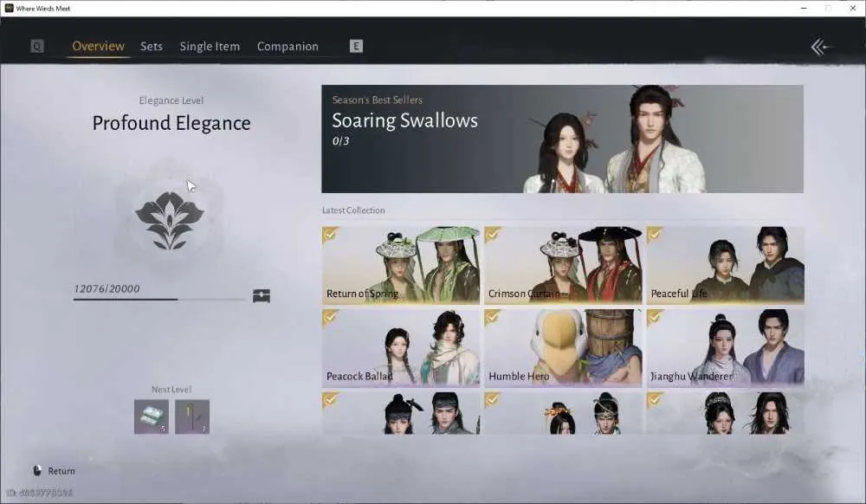Click the Elegance Level flower emblem
866x504 pixels.
click(170, 220)
